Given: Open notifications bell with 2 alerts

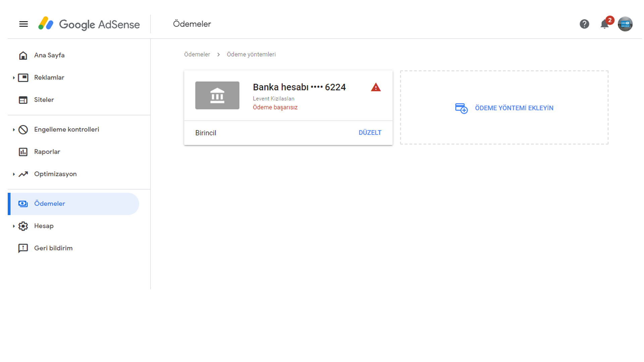Looking at the screenshot, I should [x=605, y=24].
